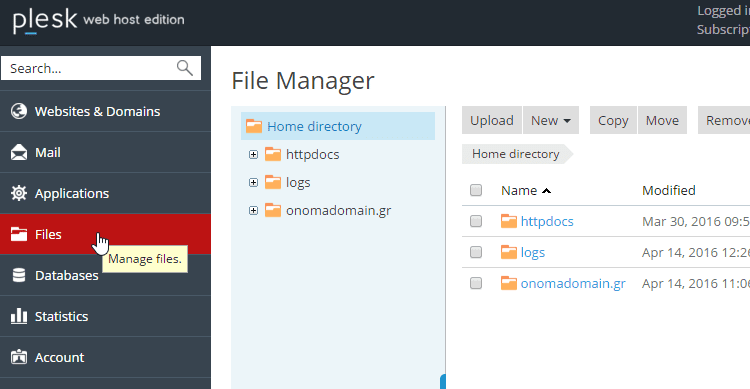Click the httpdocs modified date Mar 30, 2016
Screen dimensions: 750x389
pyautogui.click(x=696, y=222)
